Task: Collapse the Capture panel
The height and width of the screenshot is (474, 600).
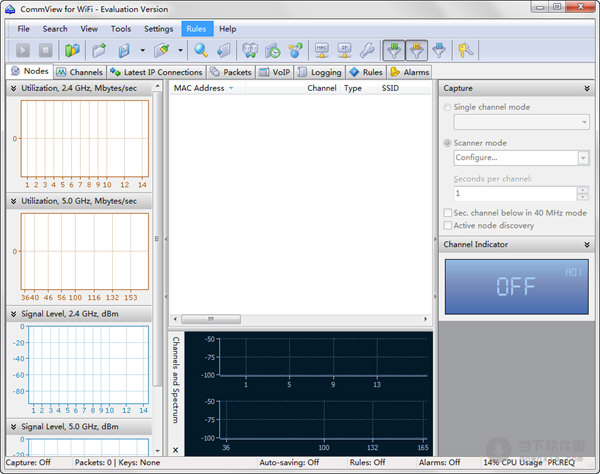Action: 587,88
